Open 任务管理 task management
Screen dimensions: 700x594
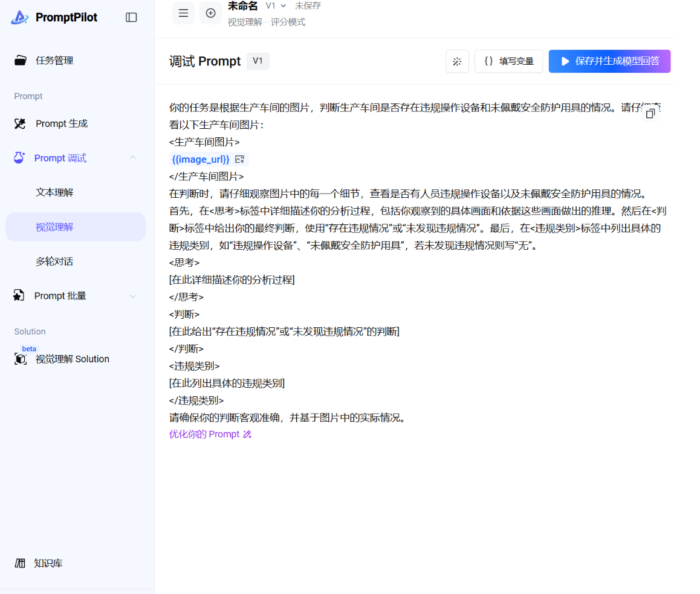click(54, 60)
